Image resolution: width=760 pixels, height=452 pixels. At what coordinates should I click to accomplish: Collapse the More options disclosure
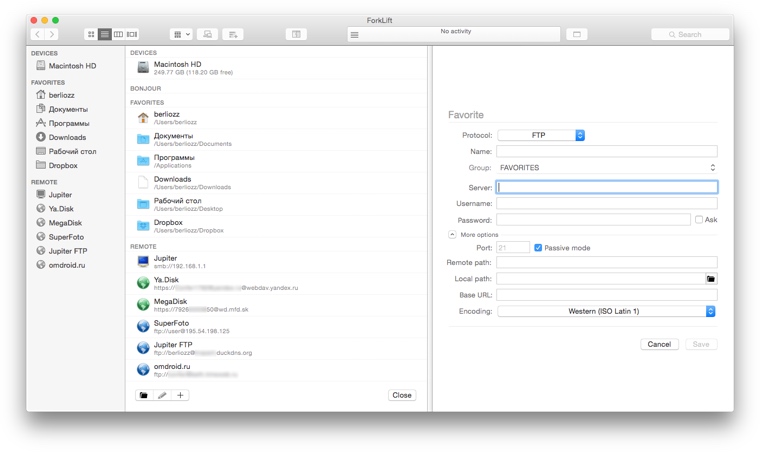452,234
